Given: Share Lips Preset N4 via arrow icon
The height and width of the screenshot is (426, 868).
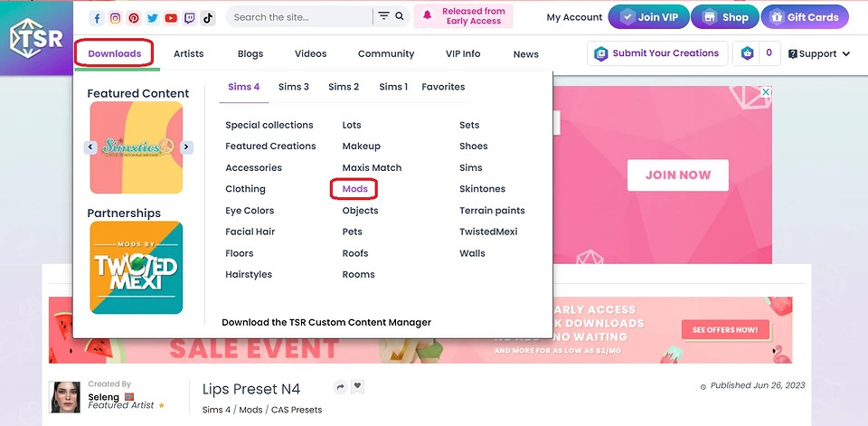Looking at the screenshot, I should (x=340, y=387).
